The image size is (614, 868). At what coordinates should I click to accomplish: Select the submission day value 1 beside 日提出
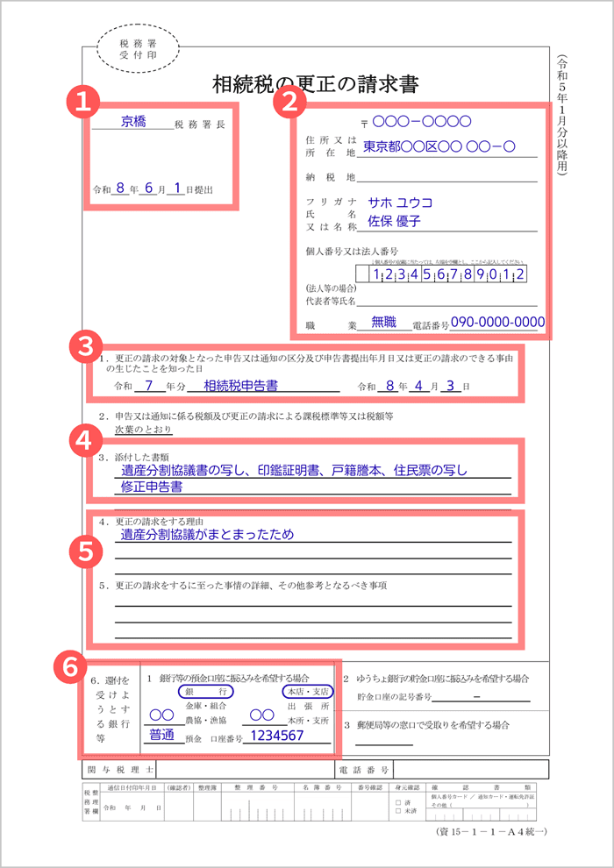[176, 189]
